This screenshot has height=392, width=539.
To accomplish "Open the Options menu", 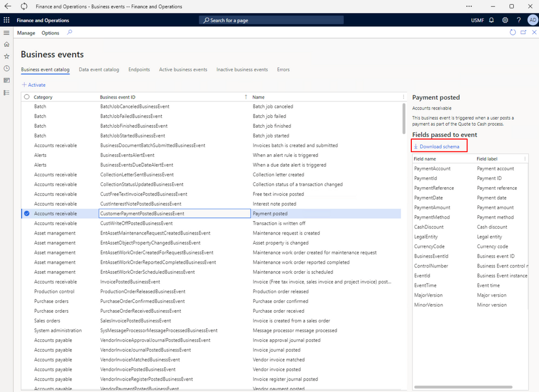I will click(50, 33).
